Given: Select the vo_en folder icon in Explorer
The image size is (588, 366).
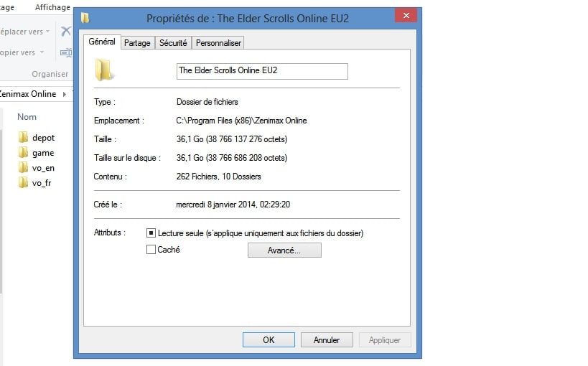Looking at the screenshot, I should click(x=23, y=167).
